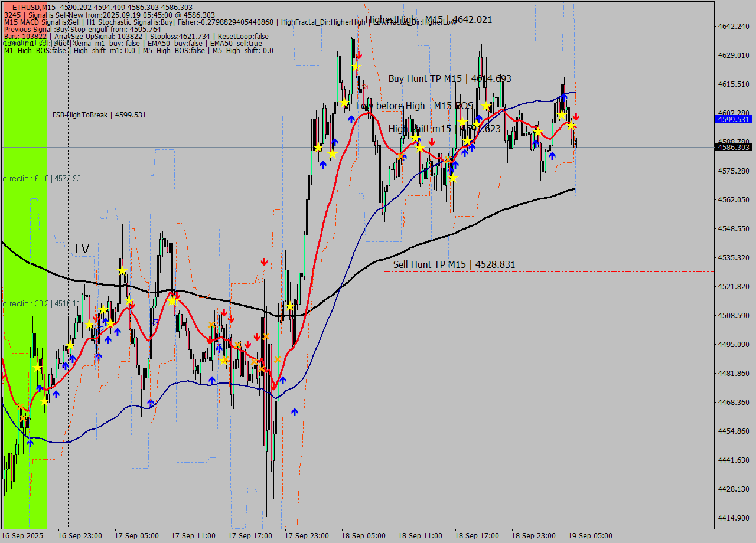The height and width of the screenshot is (543, 756).
Task: Click the correction 38.2 level label
Action: tap(41, 303)
